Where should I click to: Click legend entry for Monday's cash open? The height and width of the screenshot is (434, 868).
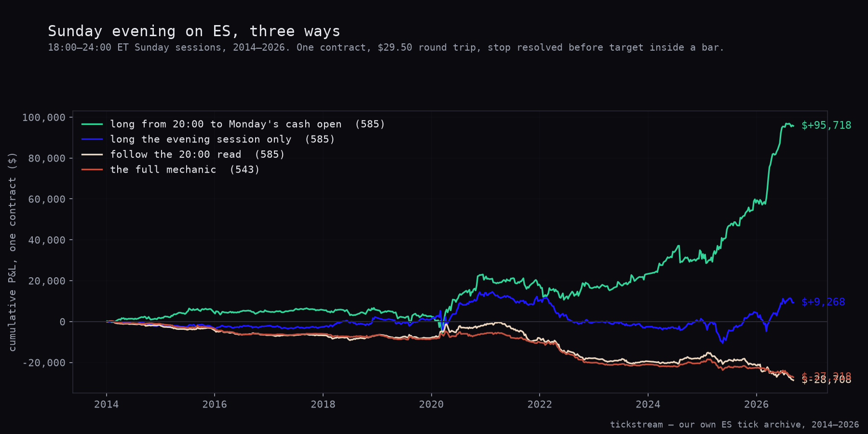(247, 124)
